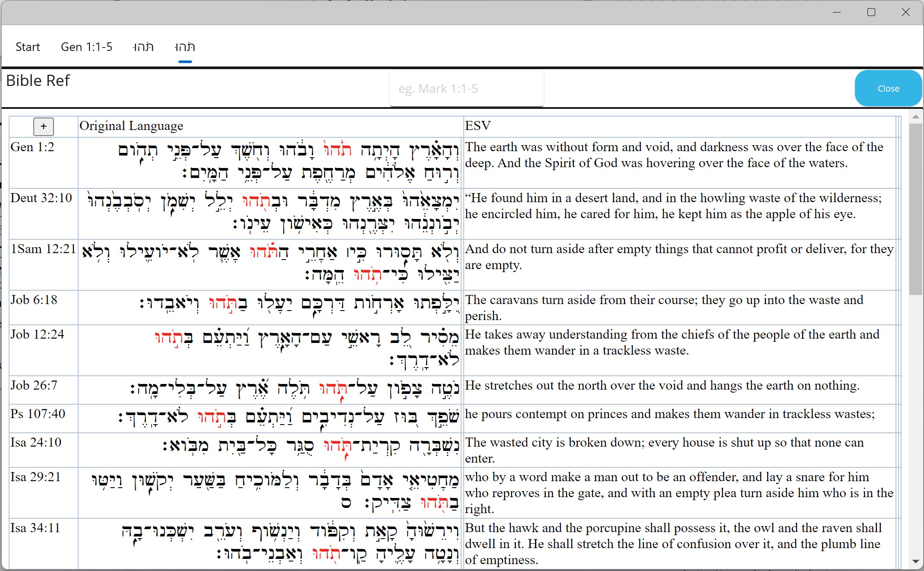Click the Close button
Viewport: 924px width, 571px height.
888,88
